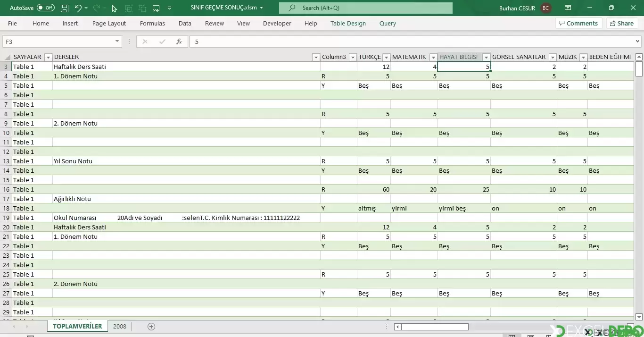Switch to the 2008 sheet tab

[x=120, y=326]
